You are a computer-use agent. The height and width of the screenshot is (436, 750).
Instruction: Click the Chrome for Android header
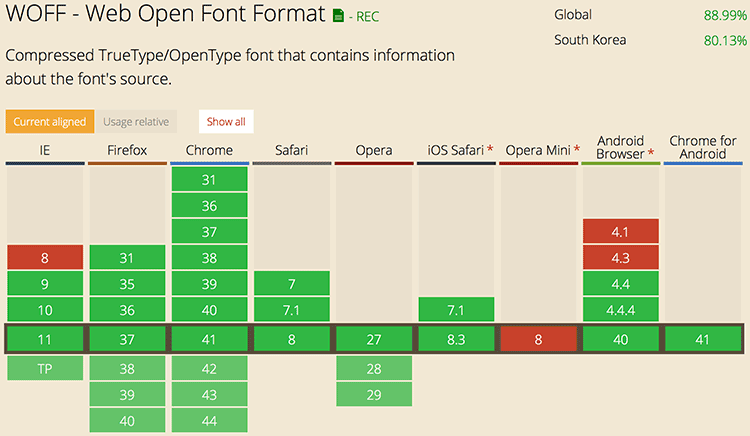[x=703, y=147]
